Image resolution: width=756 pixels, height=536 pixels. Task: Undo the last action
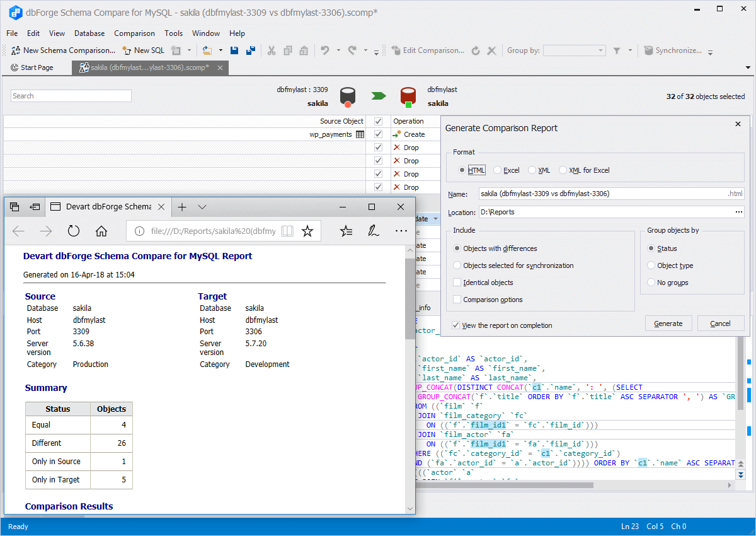[325, 50]
